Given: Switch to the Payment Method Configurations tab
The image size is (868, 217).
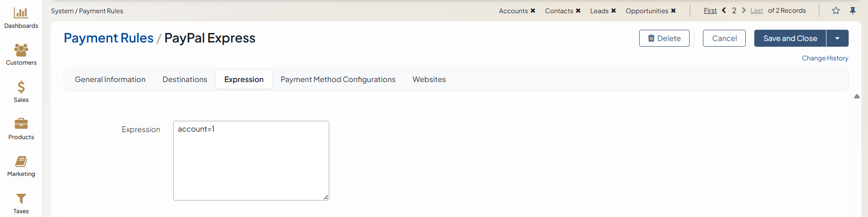Looking at the screenshot, I should [338, 79].
